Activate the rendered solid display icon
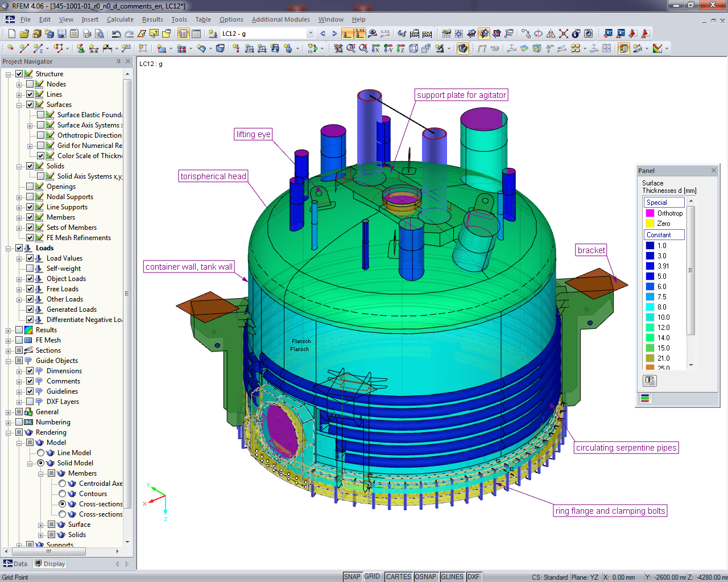The image size is (728, 582). click(x=463, y=48)
